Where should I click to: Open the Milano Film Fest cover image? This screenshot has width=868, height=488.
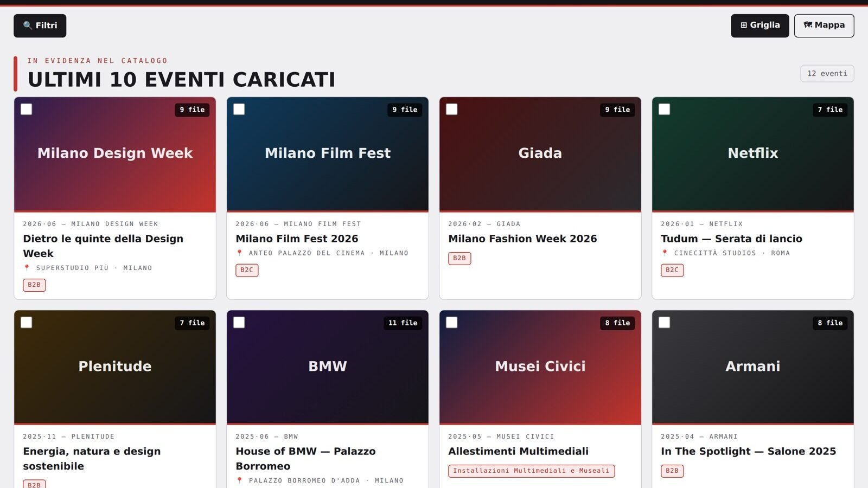tap(328, 155)
